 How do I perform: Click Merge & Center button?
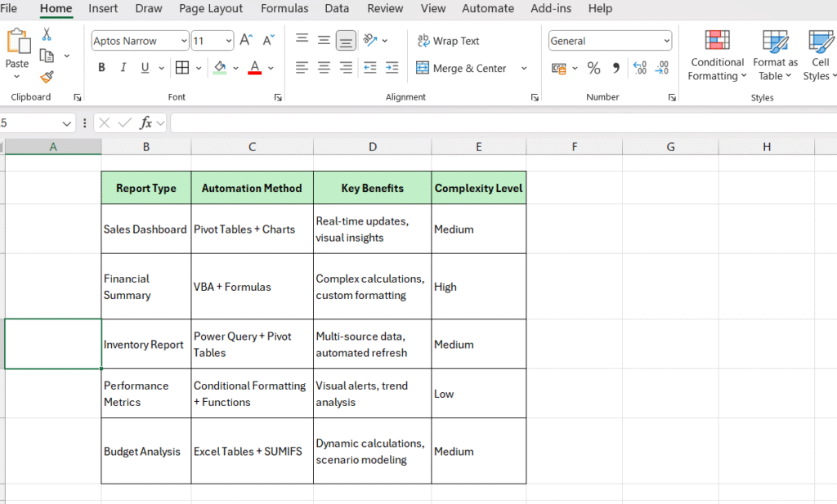coord(461,69)
